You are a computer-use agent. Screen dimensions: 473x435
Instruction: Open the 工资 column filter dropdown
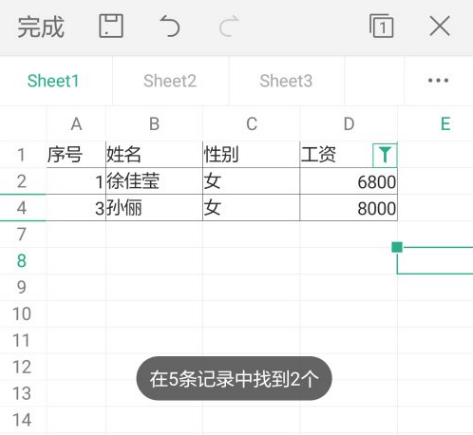tap(385, 155)
